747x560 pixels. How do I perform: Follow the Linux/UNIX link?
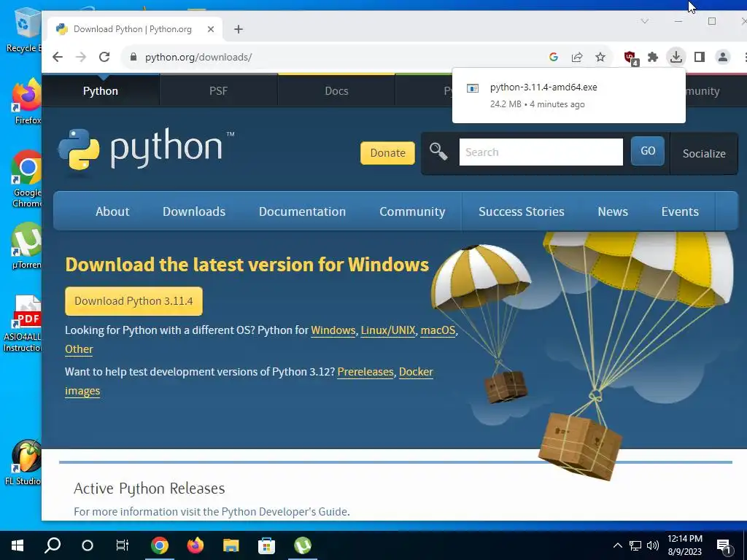click(388, 330)
